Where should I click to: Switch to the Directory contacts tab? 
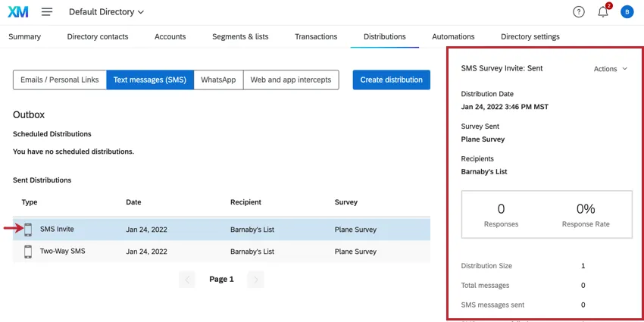tap(98, 36)
